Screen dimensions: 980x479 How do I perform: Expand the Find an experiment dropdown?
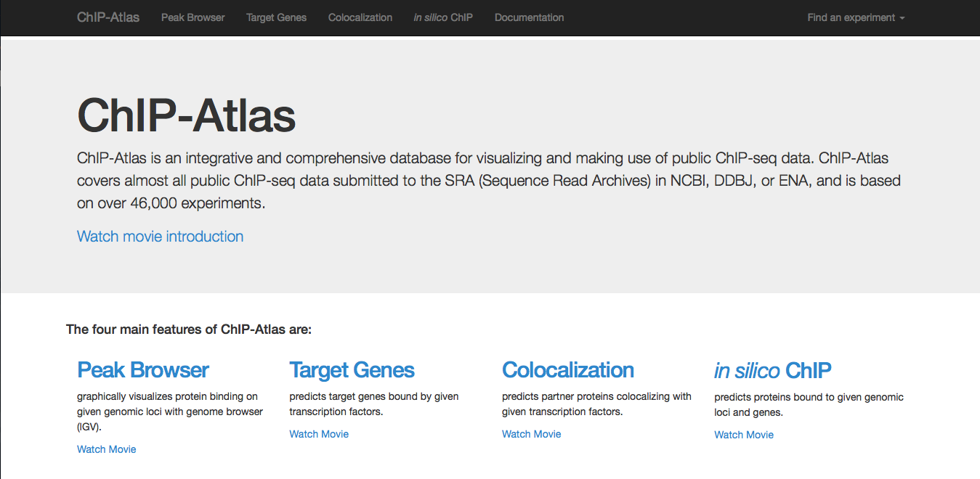pyautogui.click(x=856, y=17)
